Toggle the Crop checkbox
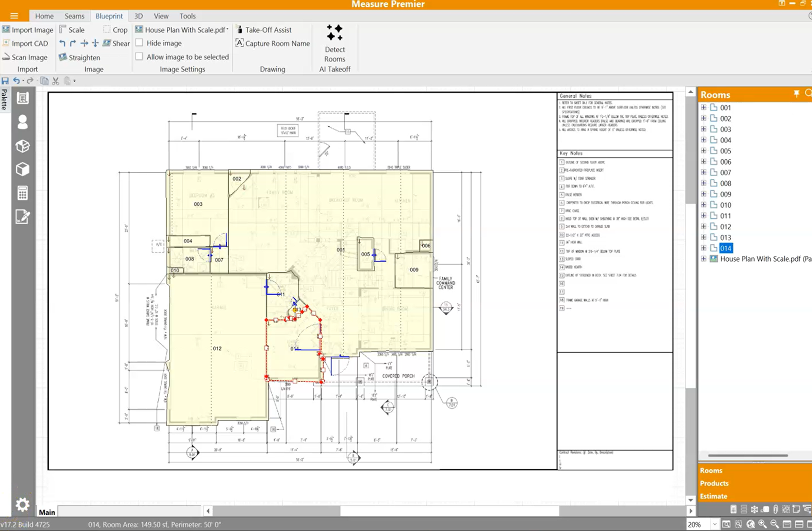This screenshot has width=812, height=531. [106, 29]
